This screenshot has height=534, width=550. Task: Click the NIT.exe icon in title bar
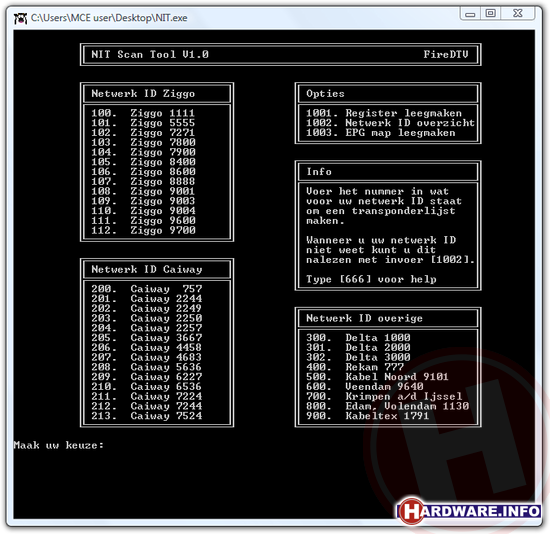click(x=20, y=18)
